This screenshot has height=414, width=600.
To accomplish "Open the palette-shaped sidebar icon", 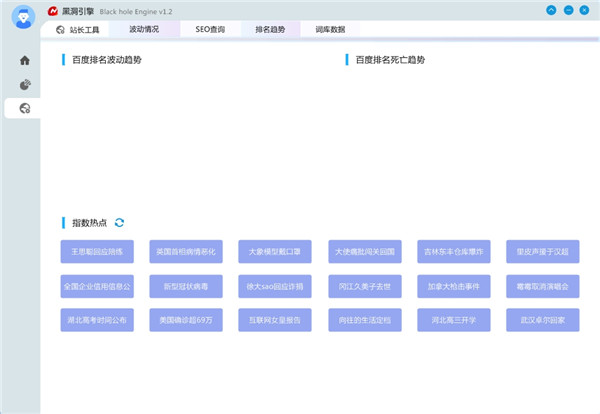I will click(25, 85).
